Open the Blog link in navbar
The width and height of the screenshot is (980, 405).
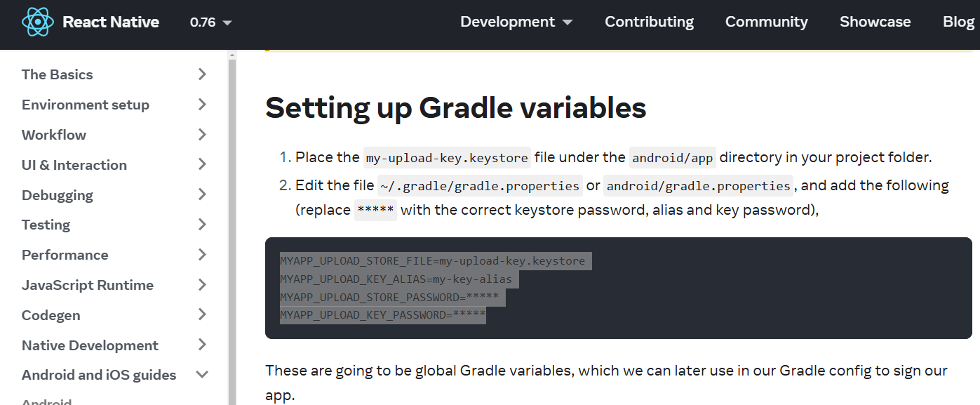pos(959,22)
